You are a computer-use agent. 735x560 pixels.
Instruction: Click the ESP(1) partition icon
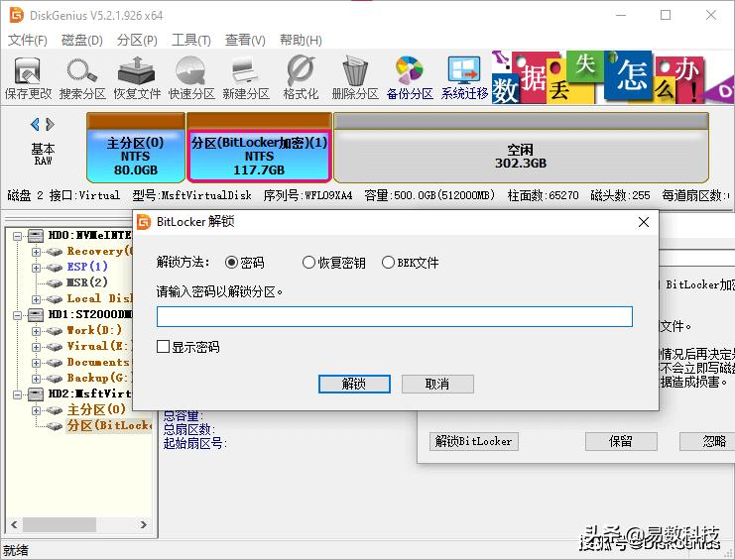click(54, 268)
